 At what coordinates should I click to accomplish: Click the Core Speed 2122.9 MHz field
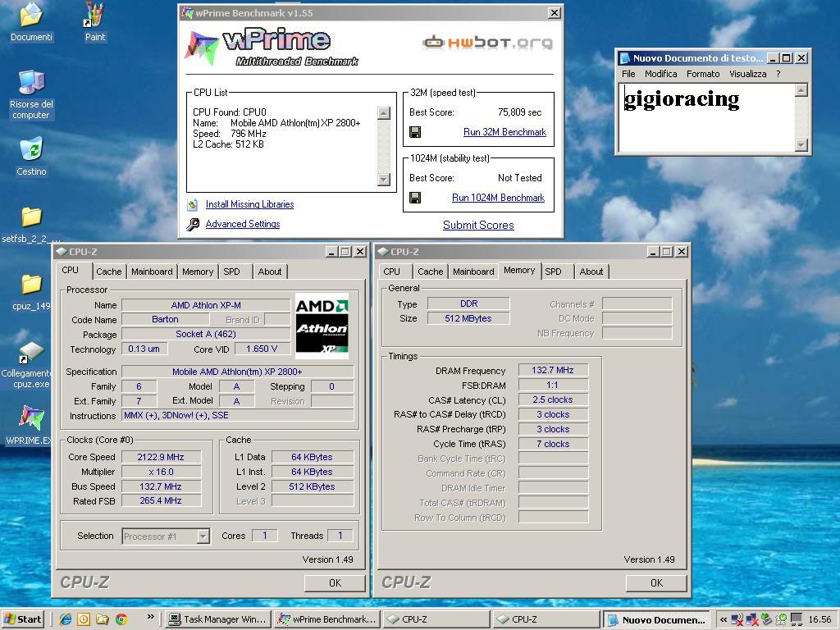(161, 457)
